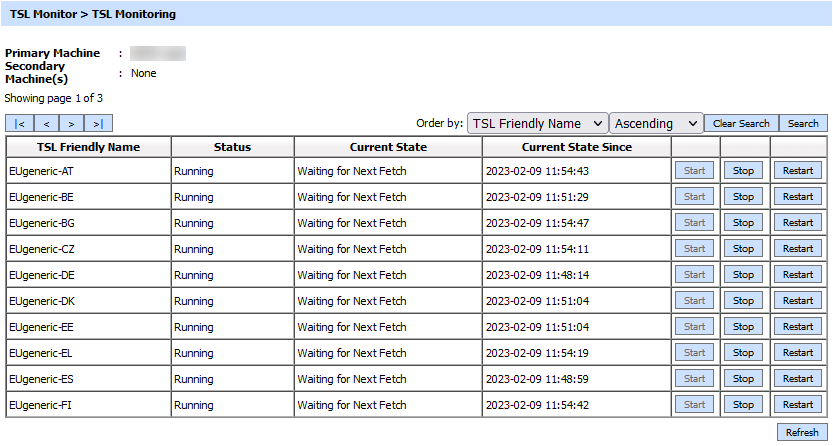Stop the EUgeneric-DE TSL
This screenshot has width=833, height=446.
[x=743, y=275]
